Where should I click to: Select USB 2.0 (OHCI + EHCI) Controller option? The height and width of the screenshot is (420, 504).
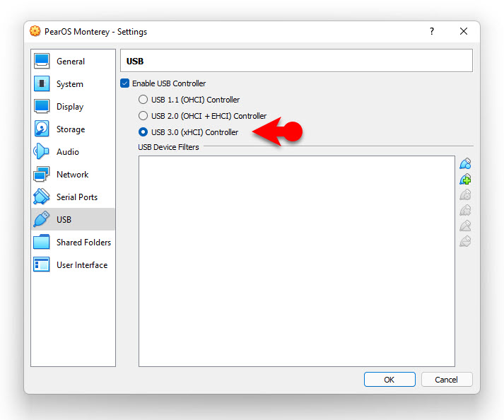click(x=143, y=116)
